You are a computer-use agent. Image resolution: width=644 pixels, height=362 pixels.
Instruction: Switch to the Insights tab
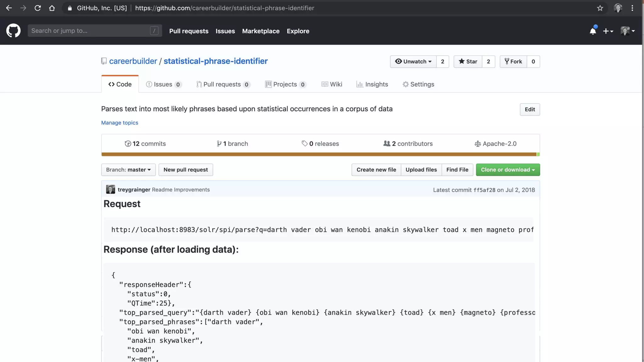tap(372, 84)
